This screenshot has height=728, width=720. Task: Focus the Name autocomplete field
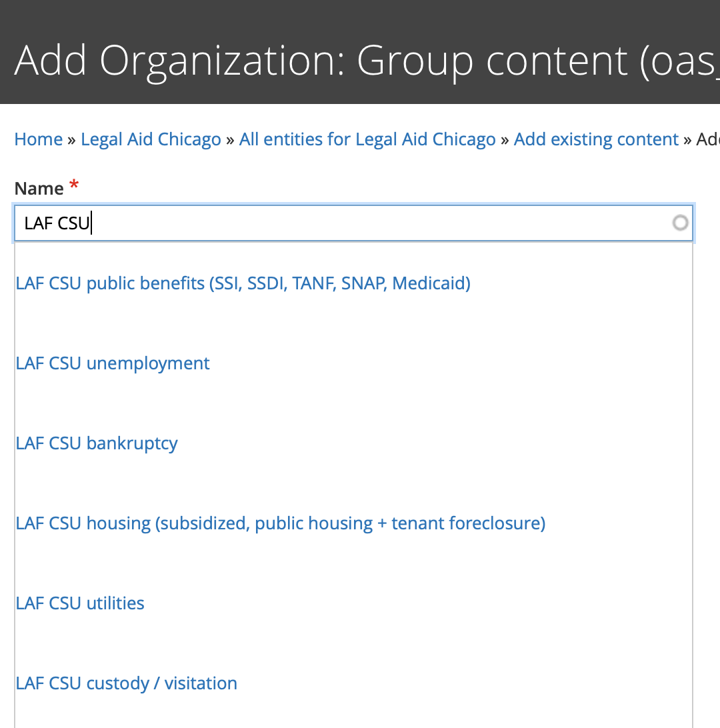pyautogui.click(x=353, y=223)
